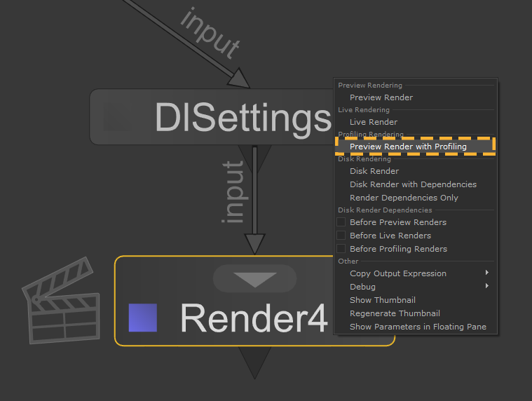This screenshot has width=532, height=401.
Task: Click the output port below Render4
Action: 254,362
